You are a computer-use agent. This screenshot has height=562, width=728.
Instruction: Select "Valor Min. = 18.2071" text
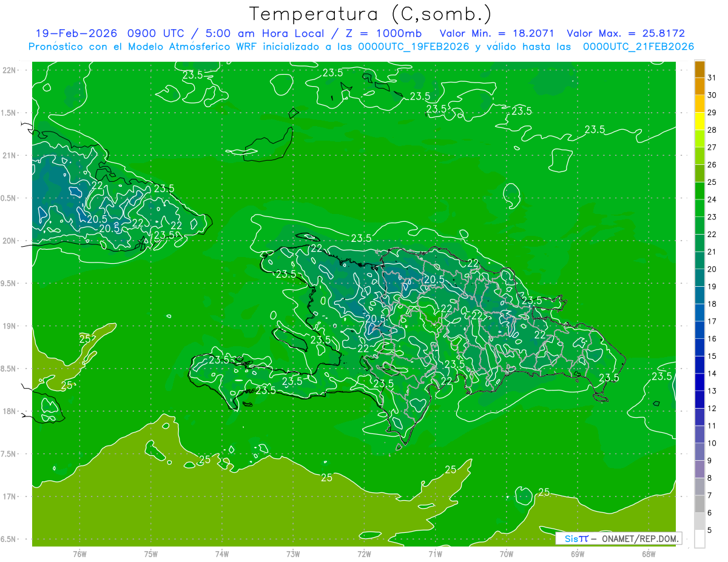pyautogui.click(x=497, y=33)
